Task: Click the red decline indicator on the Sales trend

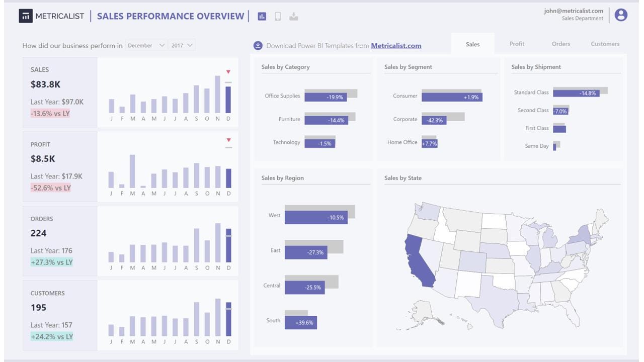Action: tap(227, 72)
